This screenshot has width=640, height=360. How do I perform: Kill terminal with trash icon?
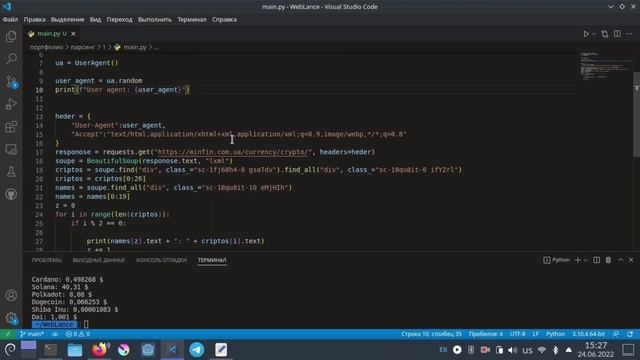pyautogui.click(x=608, y=260)
